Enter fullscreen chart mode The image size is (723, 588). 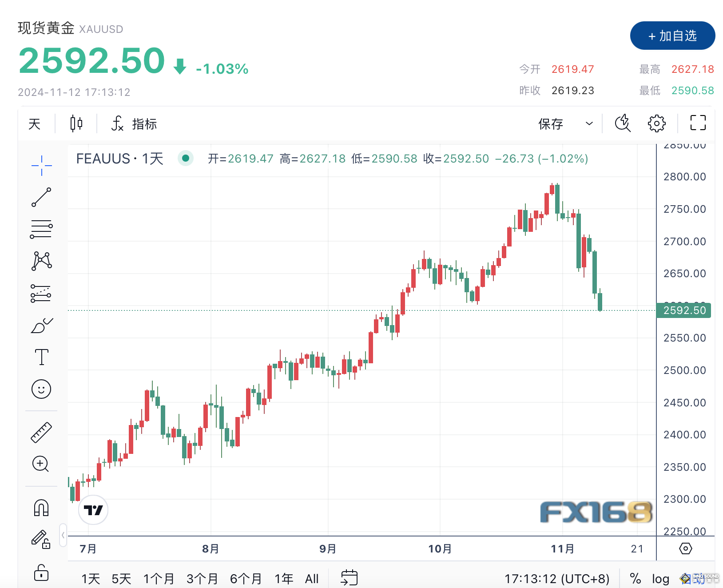698,123
